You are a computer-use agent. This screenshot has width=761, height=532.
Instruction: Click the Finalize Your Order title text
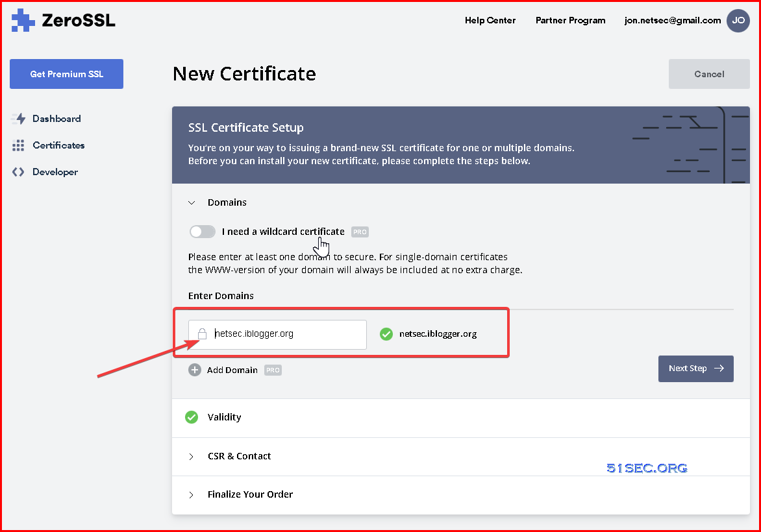(250, 494)
